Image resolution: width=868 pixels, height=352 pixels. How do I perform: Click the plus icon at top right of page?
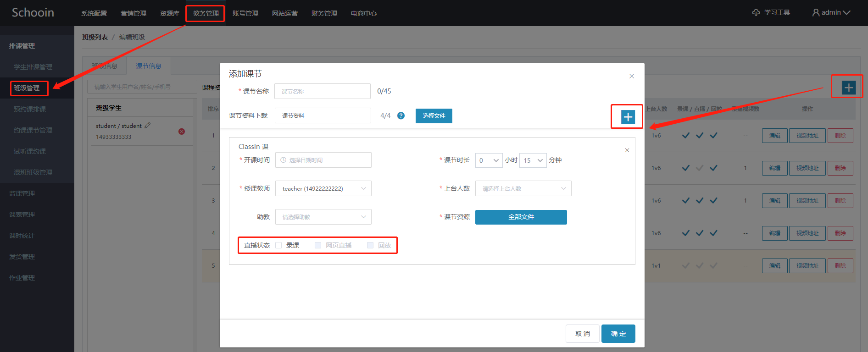(x=849, y=88)
